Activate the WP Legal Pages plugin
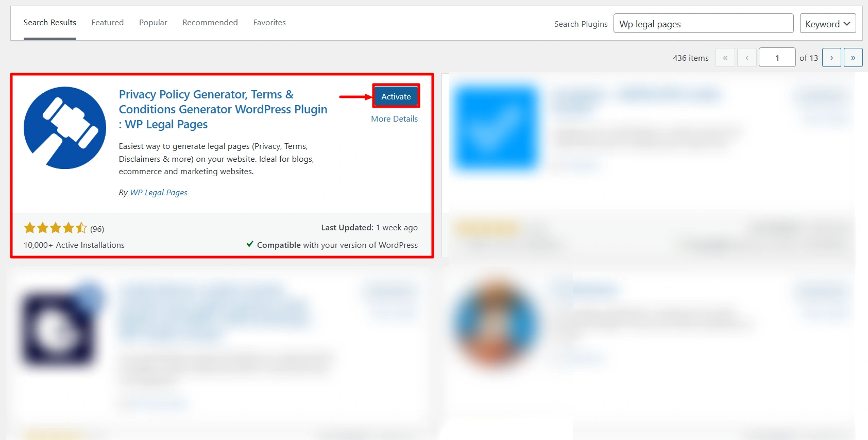868x440 pixels. (396, 96)
